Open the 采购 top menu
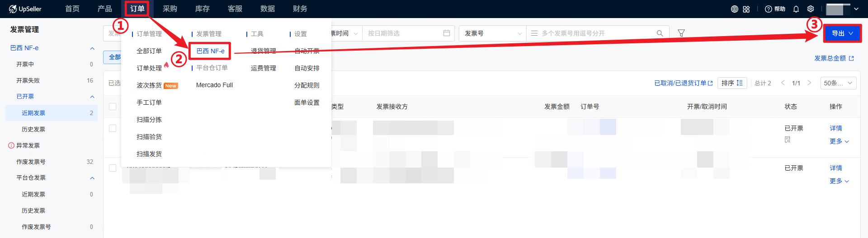 pos(170,9)
